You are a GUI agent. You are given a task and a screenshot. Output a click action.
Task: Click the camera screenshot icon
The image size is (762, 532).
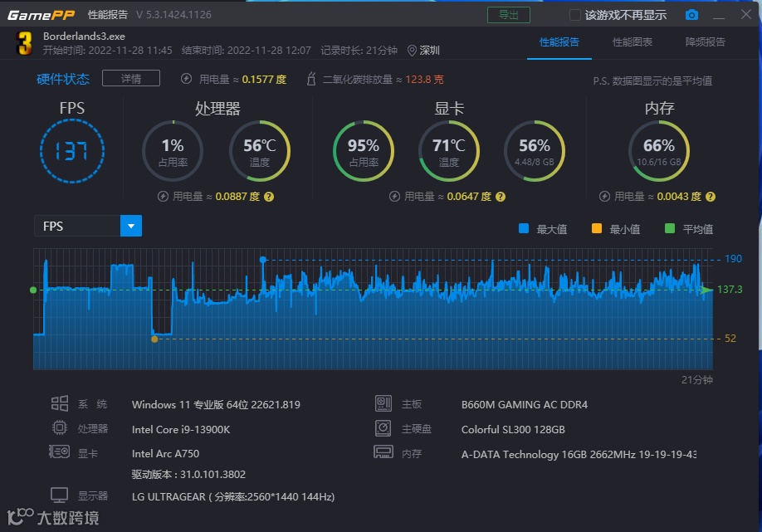pos(691,15)
